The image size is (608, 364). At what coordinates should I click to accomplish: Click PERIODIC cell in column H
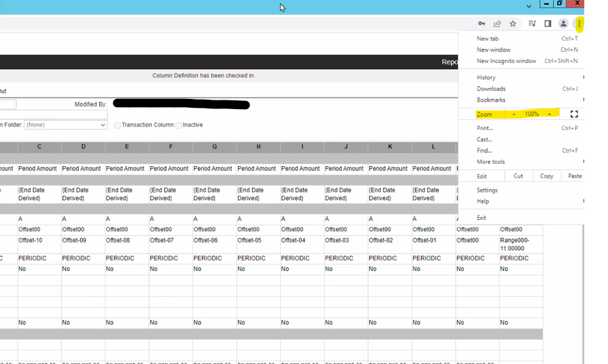pyautogui.click(x=258, y=258)
